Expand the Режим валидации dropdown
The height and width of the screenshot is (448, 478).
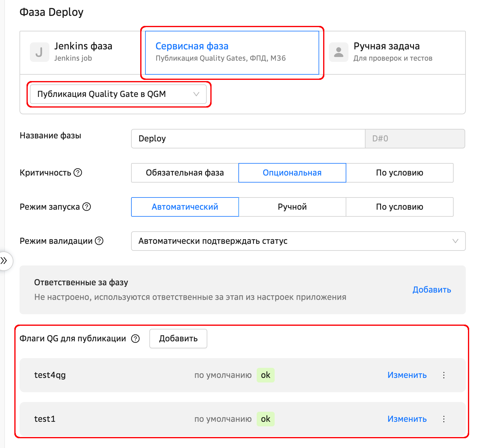coord(298,241)
